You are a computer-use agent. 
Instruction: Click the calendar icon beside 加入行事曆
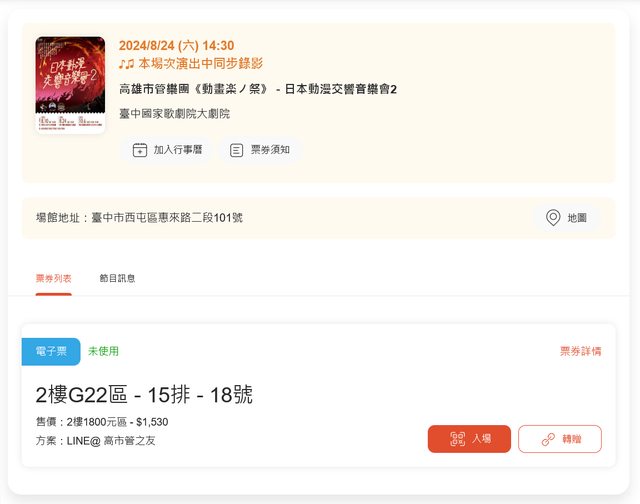[x=140, y=150]
